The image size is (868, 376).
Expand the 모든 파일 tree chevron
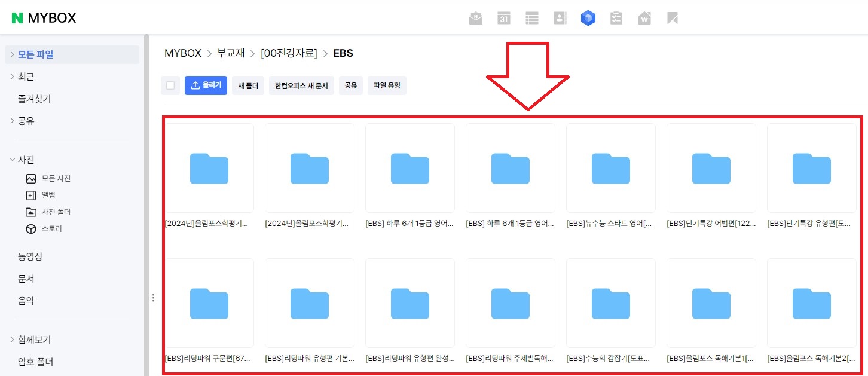coord(13,54)
